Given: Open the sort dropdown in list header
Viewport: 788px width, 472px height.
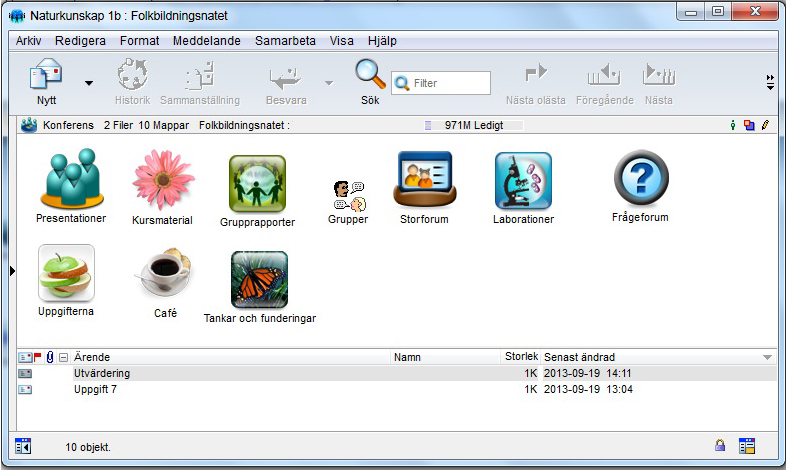Looking at the screenshot, I should coord(767,357).
